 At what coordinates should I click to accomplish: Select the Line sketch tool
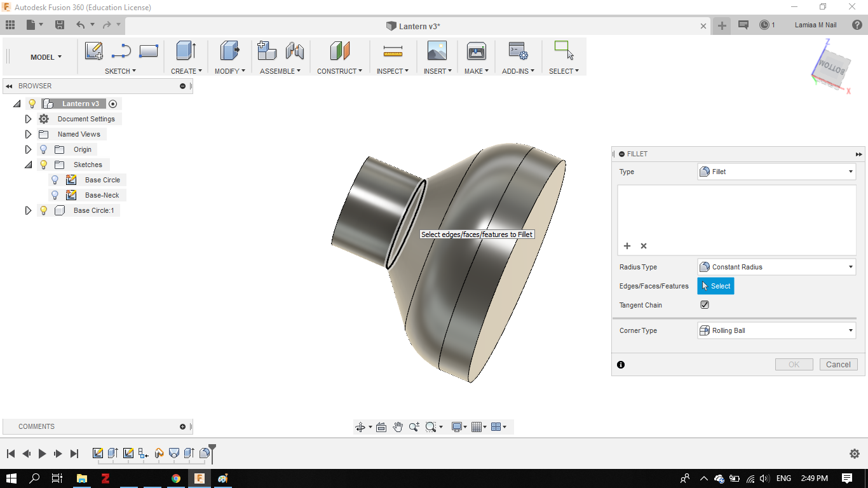pyautogui.click(x=121, y=51)
